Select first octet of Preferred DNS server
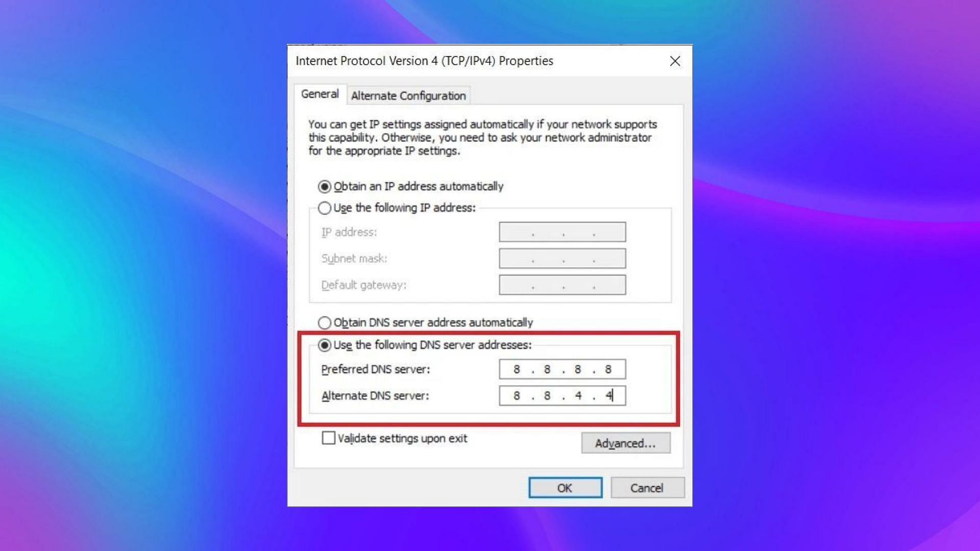 tap(517, 369)
